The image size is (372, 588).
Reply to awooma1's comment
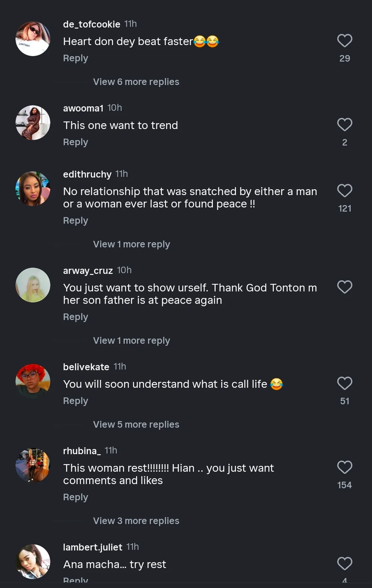pyautogui.click(x=75, y=142)
